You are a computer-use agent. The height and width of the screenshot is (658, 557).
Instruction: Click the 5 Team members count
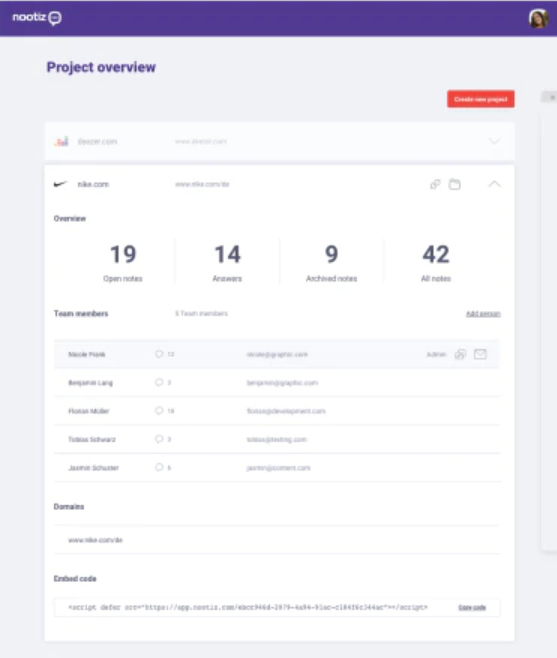click(201, 313)
